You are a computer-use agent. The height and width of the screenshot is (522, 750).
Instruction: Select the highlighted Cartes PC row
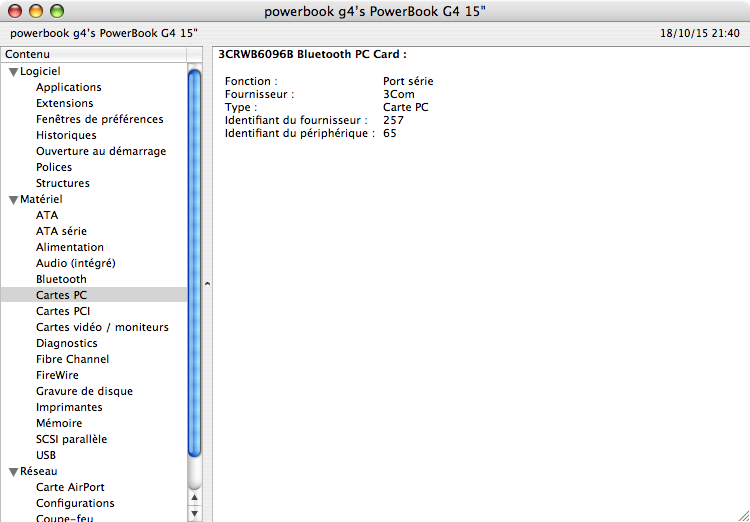coord(94,295)
